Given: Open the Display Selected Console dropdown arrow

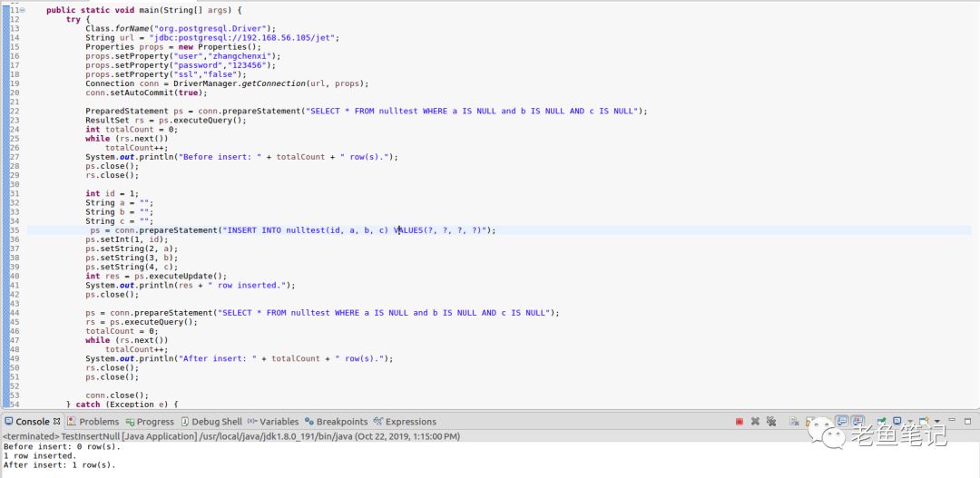Looking at the screenshot, I should pos(910,422).
